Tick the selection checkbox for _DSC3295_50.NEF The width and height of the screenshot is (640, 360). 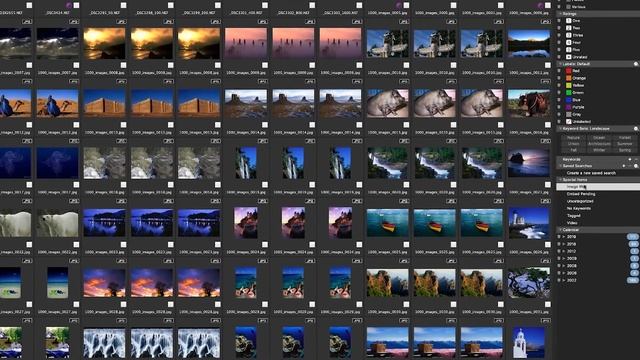tap(124, 5)
